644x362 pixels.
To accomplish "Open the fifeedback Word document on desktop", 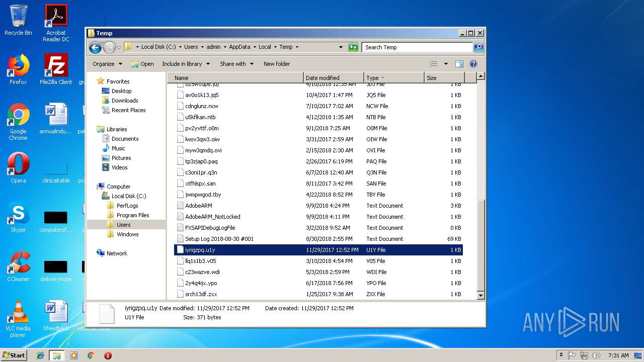I will [x=56, y=316].
